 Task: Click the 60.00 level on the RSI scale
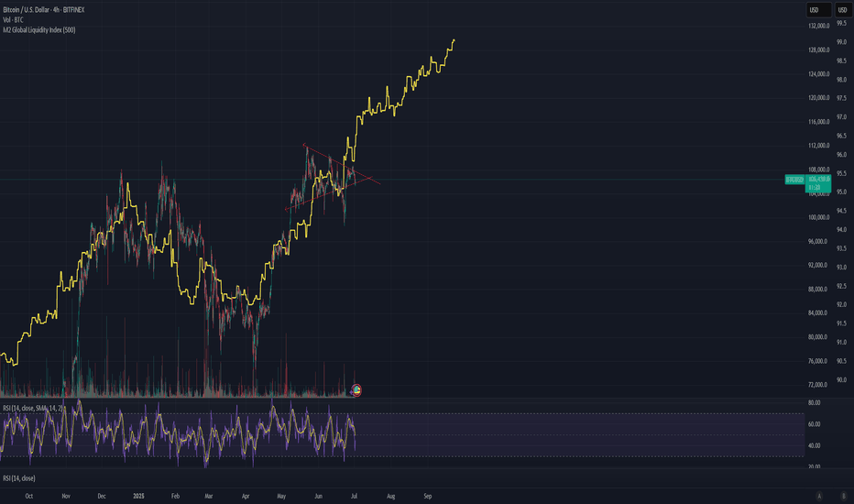(815, 424)
